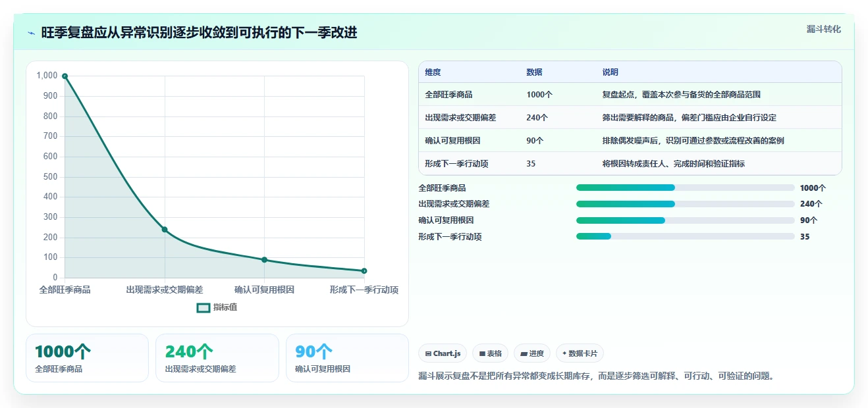Click y-axis tick label 1,000

coord(47,76)
